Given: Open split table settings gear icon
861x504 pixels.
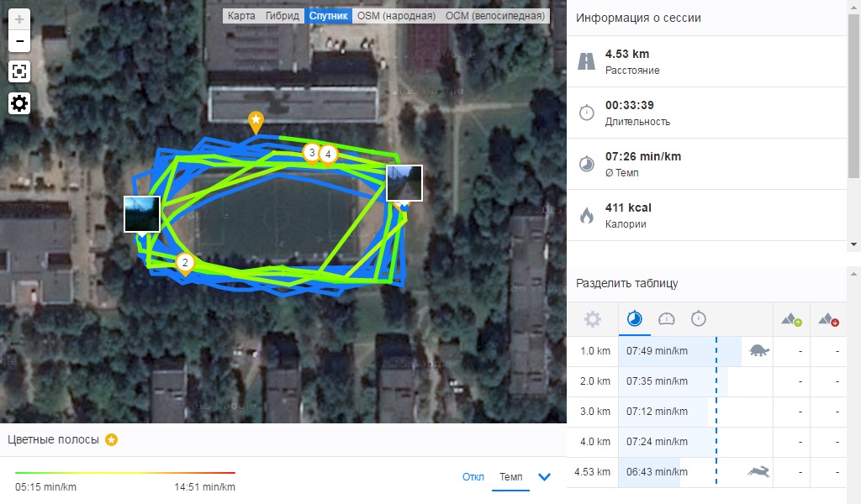Looking at the screenshot, I should pyautogui.click(x=593, y=319).
